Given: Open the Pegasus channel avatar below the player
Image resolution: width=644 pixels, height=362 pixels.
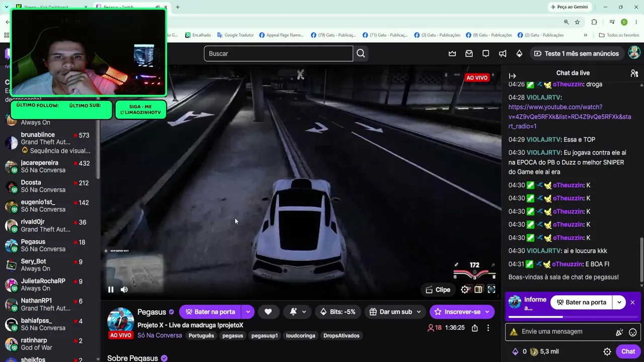Looking at the screenshot, I should pyautogui.click(x=121, y=321).
